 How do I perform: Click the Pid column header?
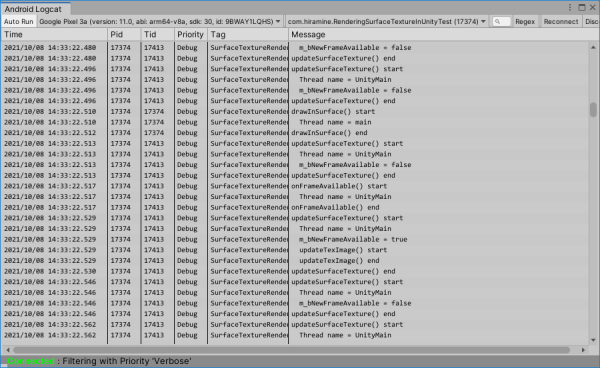pyautogui.click(x=124, y=34)
